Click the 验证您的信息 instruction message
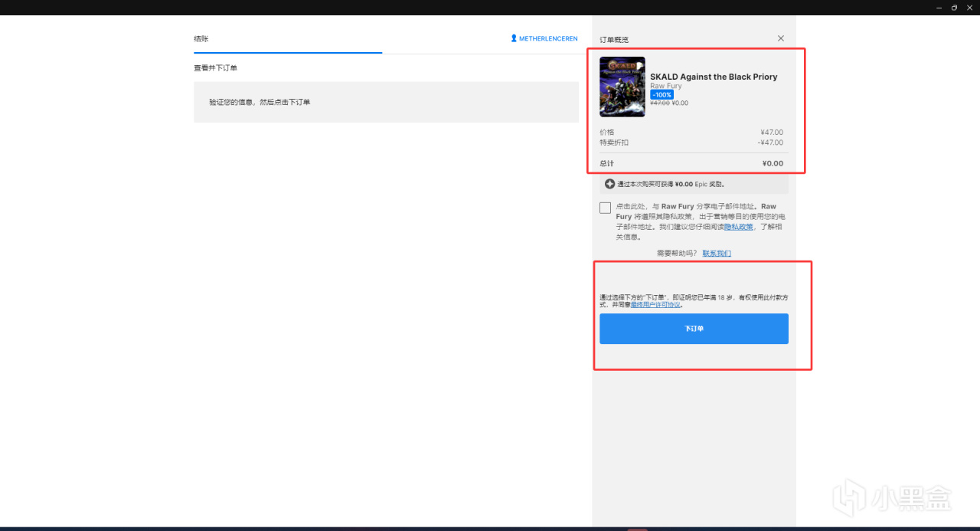This screenshot has height=531, width=980. pos(260,102)
